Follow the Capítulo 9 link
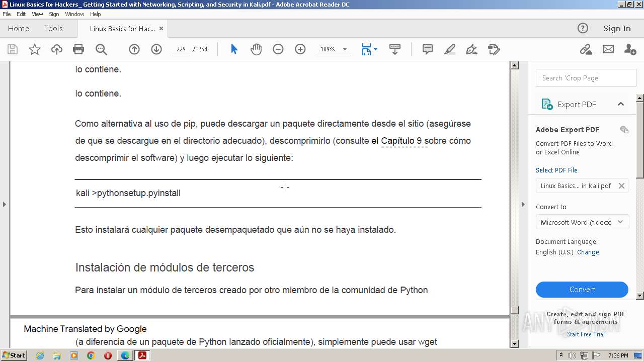The height and width of the screenshot is (362, 644). click(401, 141)
